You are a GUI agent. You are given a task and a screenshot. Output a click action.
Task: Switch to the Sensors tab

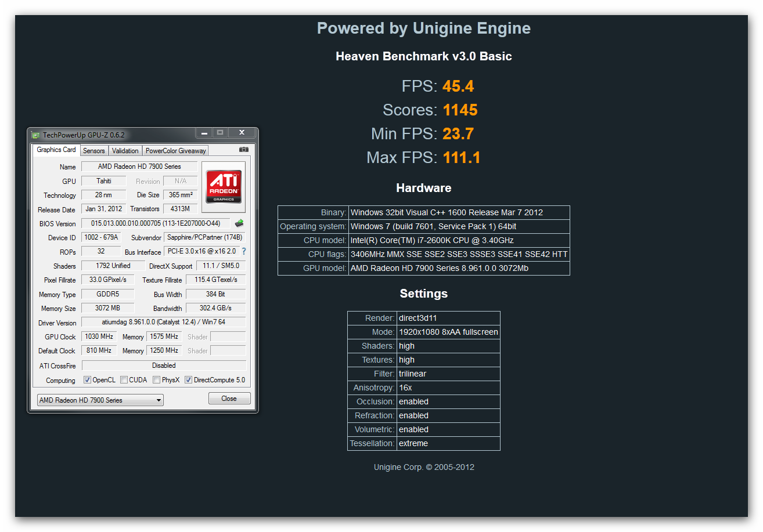[93, 151]
